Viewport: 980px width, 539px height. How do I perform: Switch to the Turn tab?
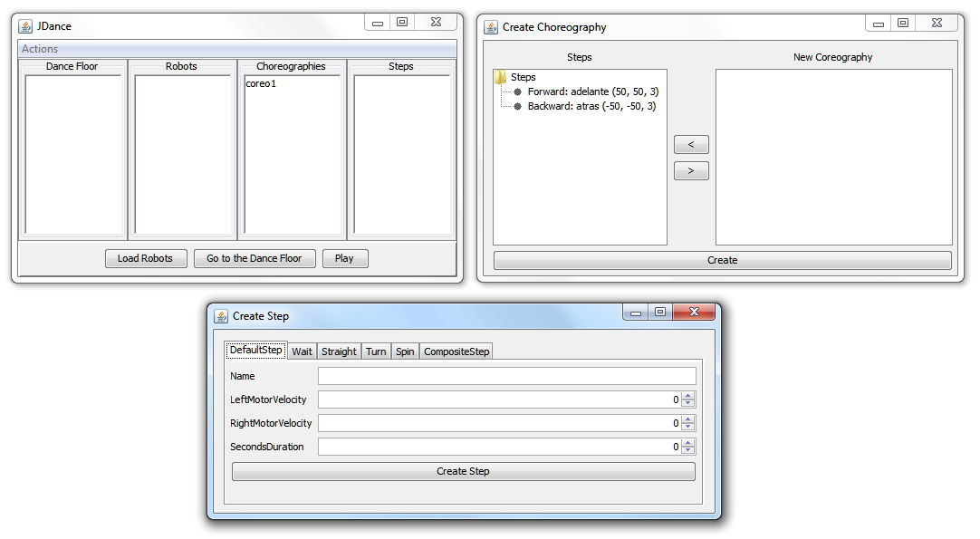pyautogui.click(x=376, y=351)
